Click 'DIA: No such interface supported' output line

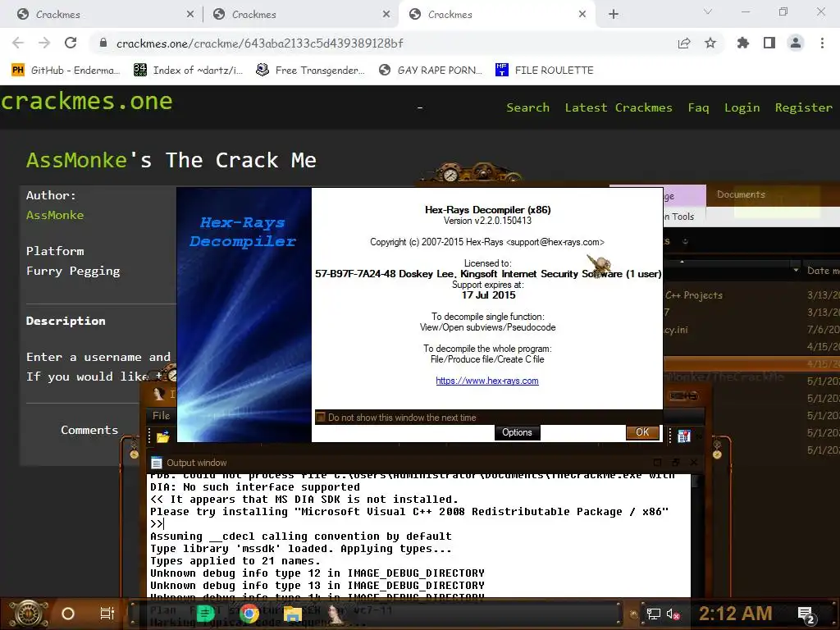point(255,487)
